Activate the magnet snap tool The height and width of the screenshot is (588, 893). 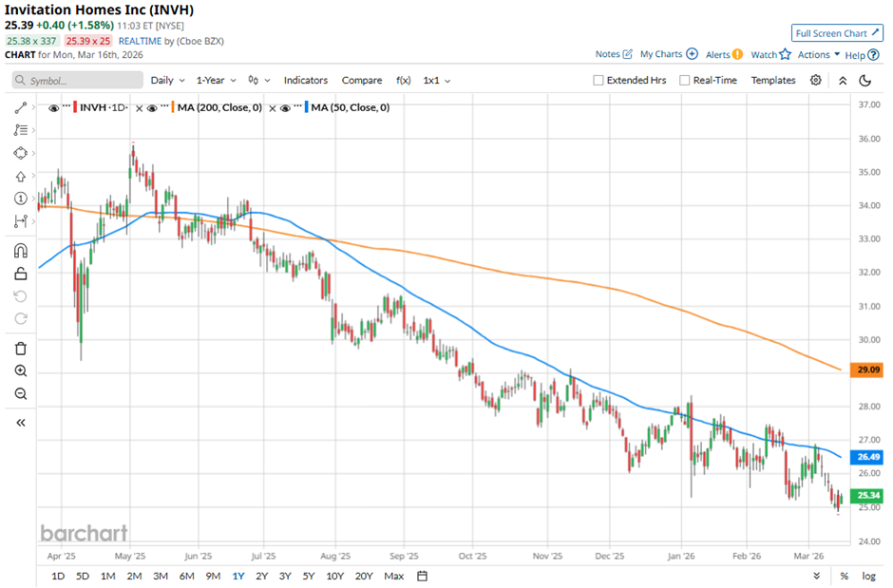click(21, 251)
